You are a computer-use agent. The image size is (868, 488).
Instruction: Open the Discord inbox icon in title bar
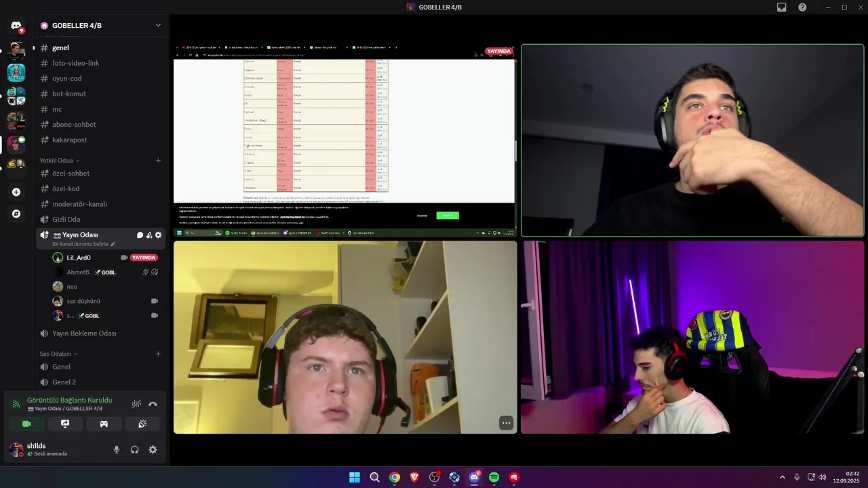click(x=782, y=7)
